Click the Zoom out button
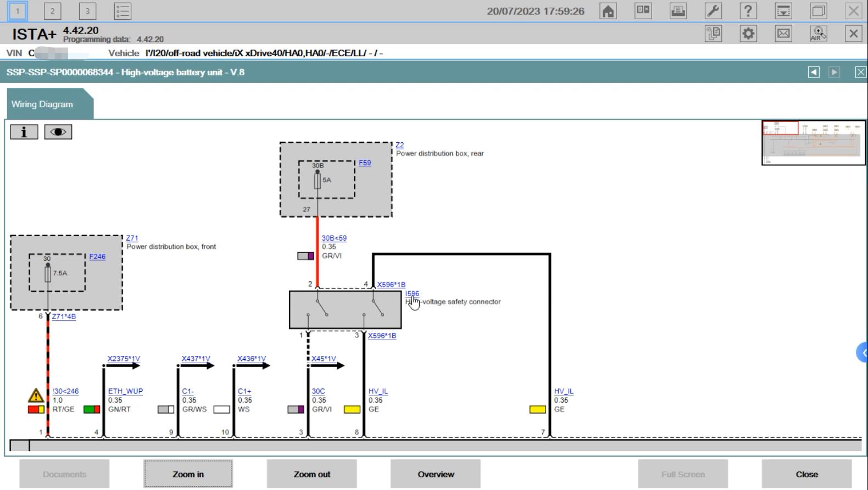This screenshot has width=868, height=490. click(312, 474)
